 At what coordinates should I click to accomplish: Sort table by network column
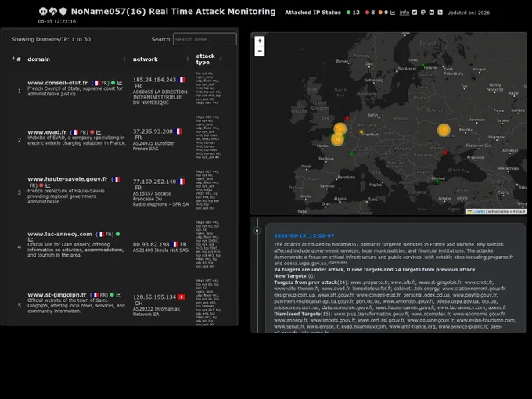coord(161,59)
